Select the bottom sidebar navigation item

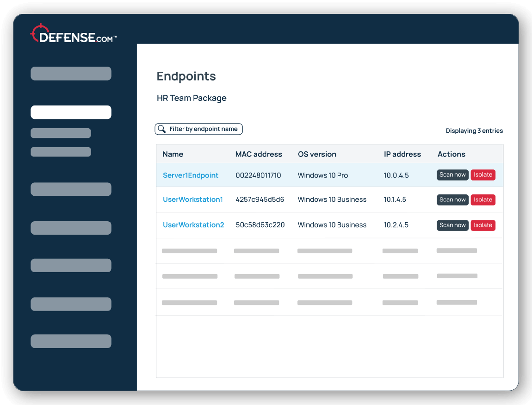pos(71,341)
